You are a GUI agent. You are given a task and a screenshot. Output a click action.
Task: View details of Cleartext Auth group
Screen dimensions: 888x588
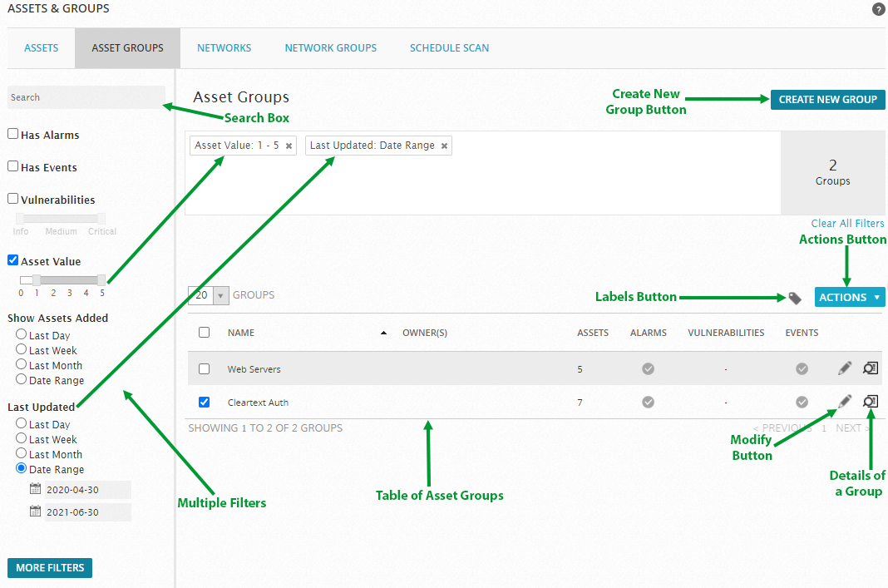[x=870, y=402]
